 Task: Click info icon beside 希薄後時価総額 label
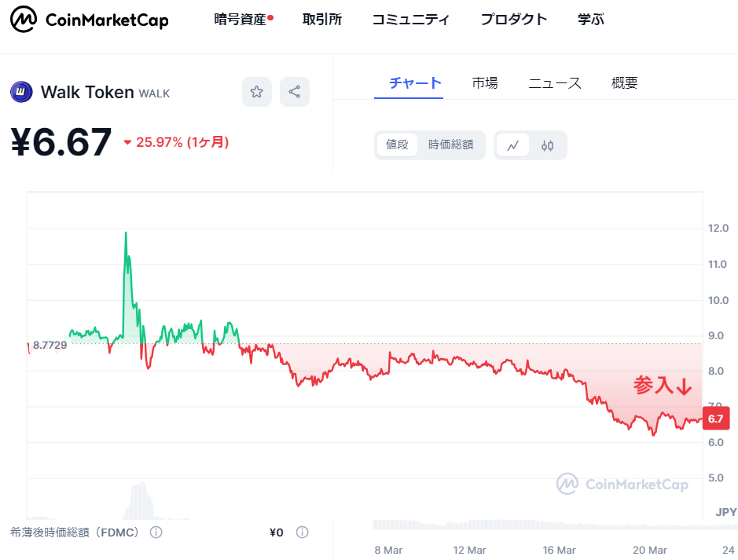(156, 533)
